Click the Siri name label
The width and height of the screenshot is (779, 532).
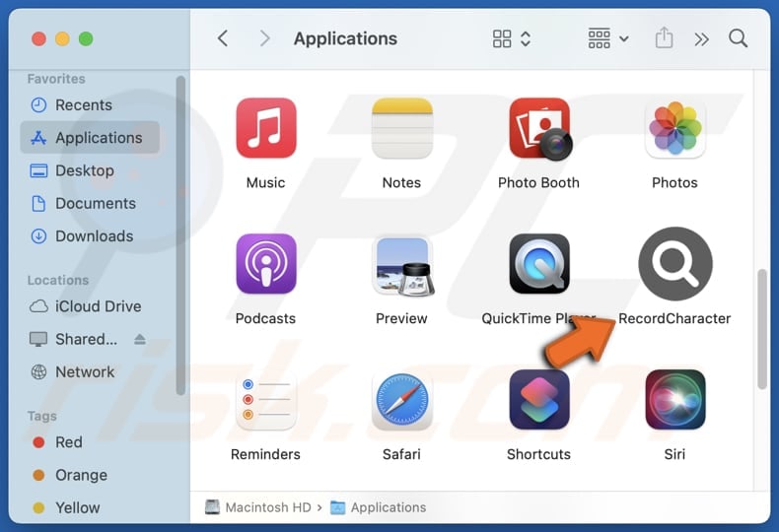pos(674,454)
